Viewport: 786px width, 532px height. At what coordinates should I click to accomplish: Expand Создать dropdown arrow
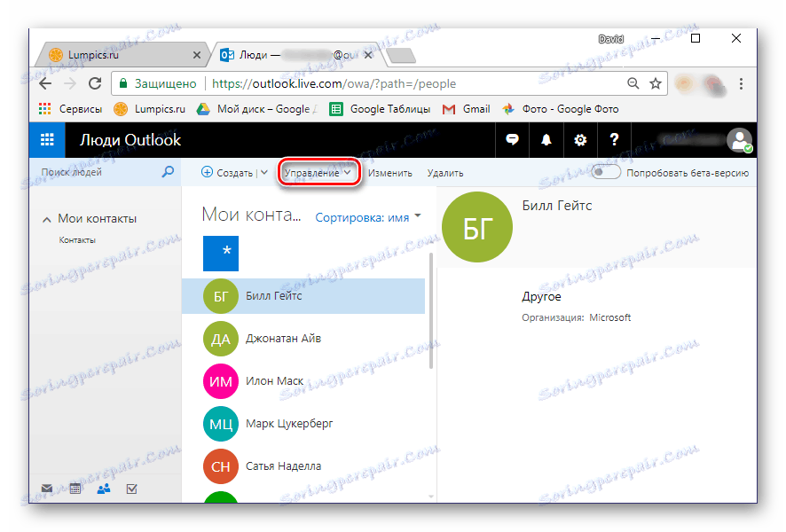(x=264, y=172)
